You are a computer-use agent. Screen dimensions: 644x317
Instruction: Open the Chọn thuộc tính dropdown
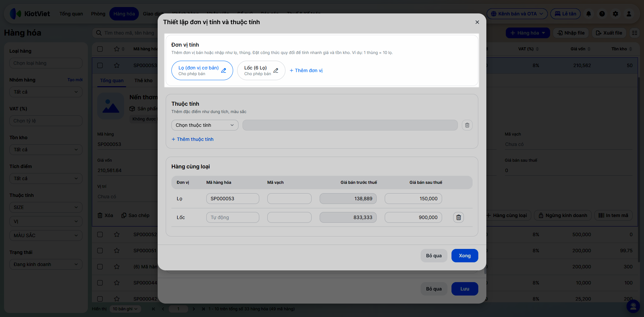(x=205, y=125)
